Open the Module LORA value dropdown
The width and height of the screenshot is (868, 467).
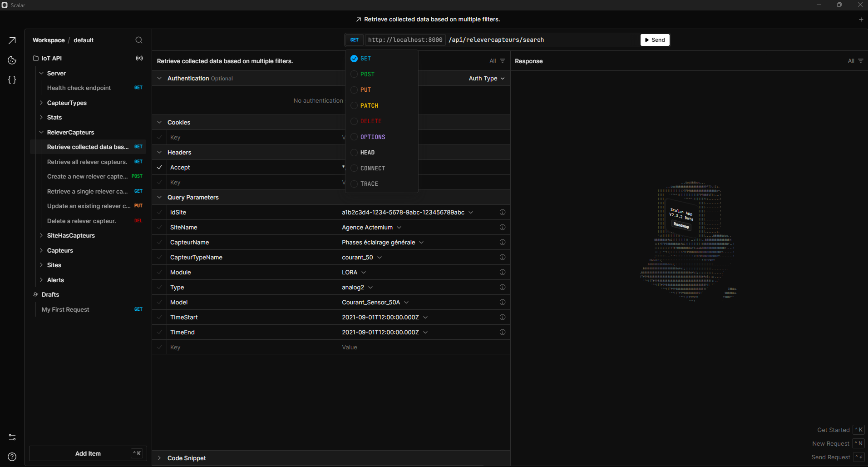tap(354, 272)
